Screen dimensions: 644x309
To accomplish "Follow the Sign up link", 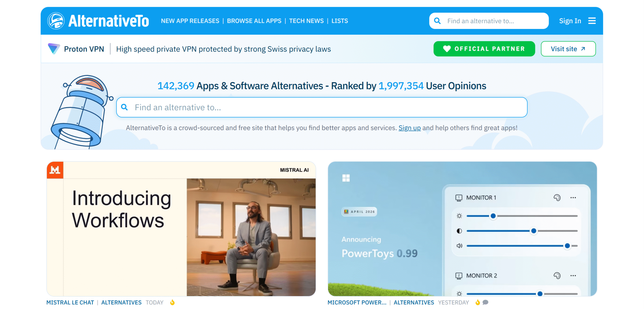I will tap(410, 128).
